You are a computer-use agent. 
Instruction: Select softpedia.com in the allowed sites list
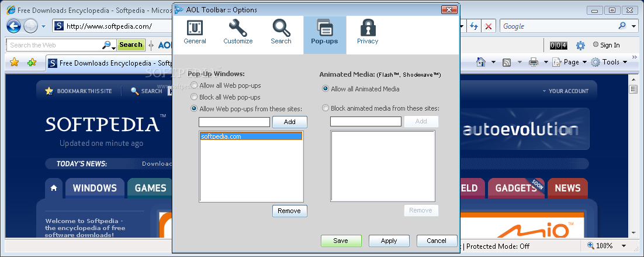[251, 136]
